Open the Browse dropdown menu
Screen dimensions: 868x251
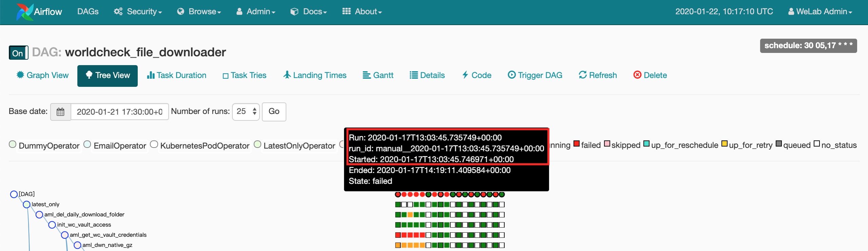coord(199,12)
